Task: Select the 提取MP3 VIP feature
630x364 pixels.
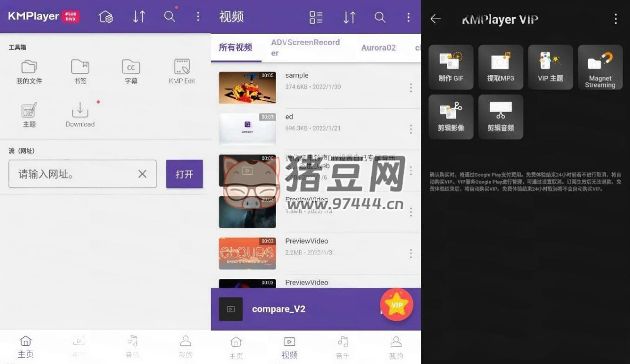Action: click(x=501, y=67)
